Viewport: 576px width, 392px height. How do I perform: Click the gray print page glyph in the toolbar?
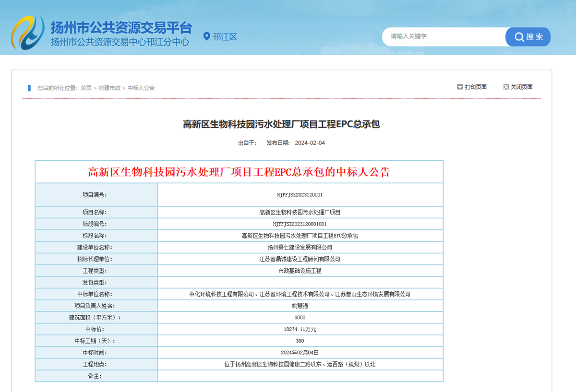[460, 87]
